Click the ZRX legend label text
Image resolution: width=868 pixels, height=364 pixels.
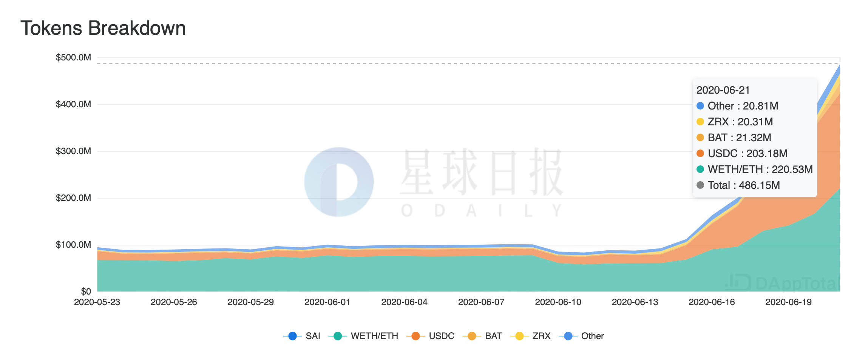541,336
